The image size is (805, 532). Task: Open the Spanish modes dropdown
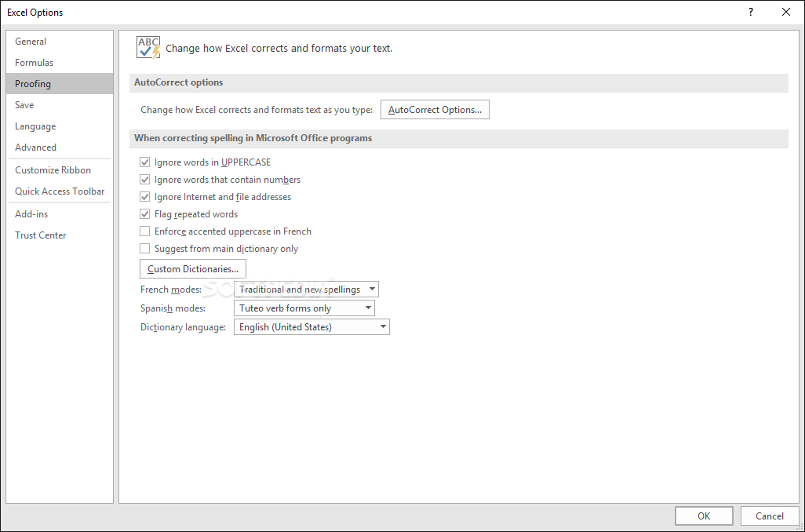pos(304,308)
